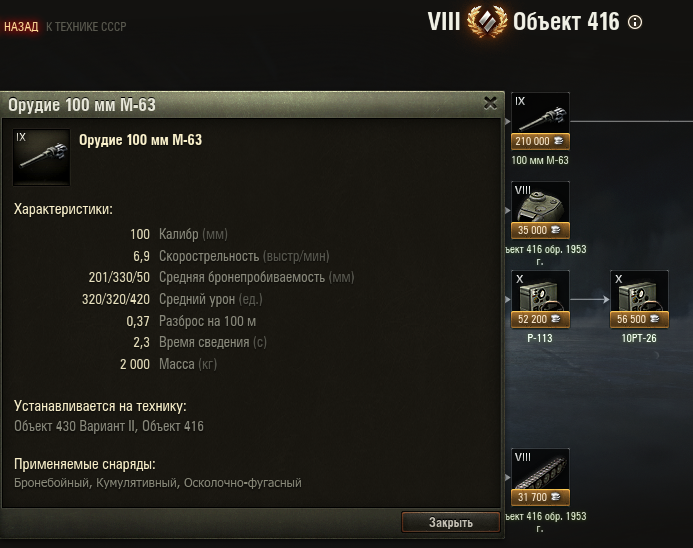Click the tier VIII rank laurel emblem
Image resolution: width=693 pixels, height=548 pixels.
point(487,21)
